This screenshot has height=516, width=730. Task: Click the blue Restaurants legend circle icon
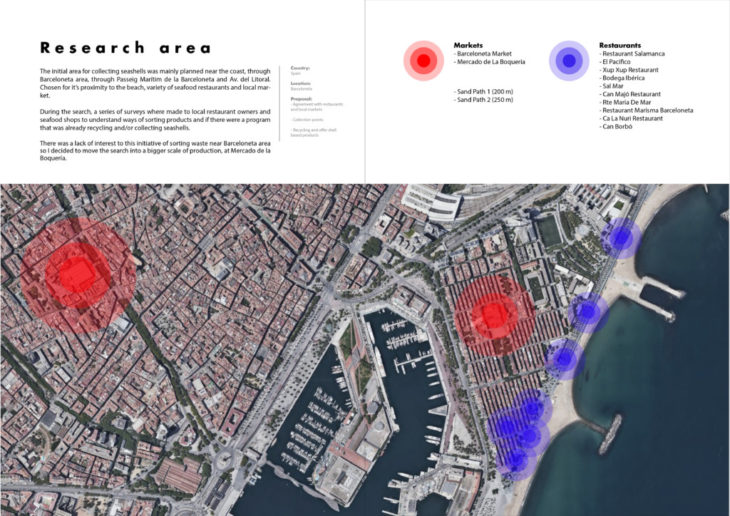(x=568, y=61)
